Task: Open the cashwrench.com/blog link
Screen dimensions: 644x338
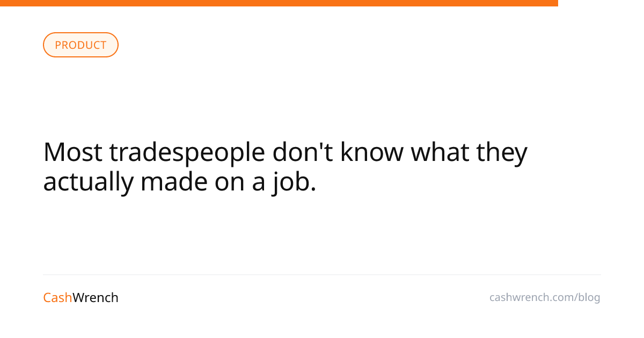Action: 544,297
